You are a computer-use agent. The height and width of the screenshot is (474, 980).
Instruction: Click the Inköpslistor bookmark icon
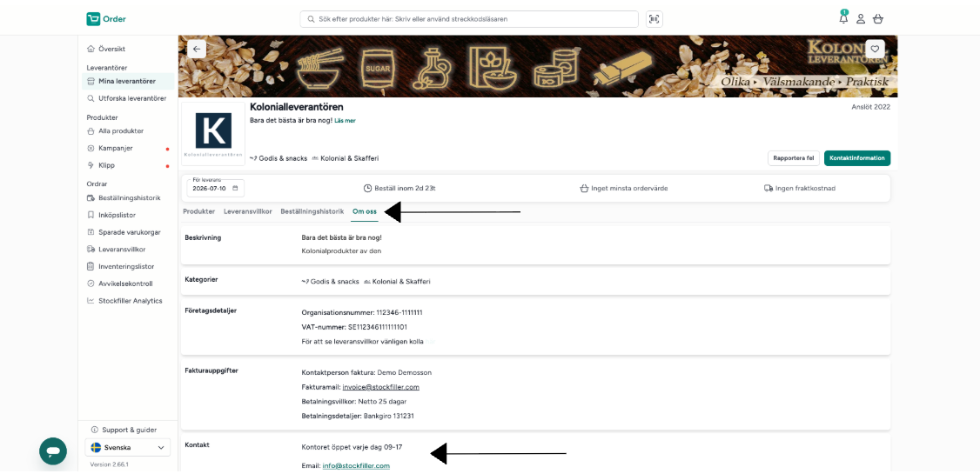[91, 215]
